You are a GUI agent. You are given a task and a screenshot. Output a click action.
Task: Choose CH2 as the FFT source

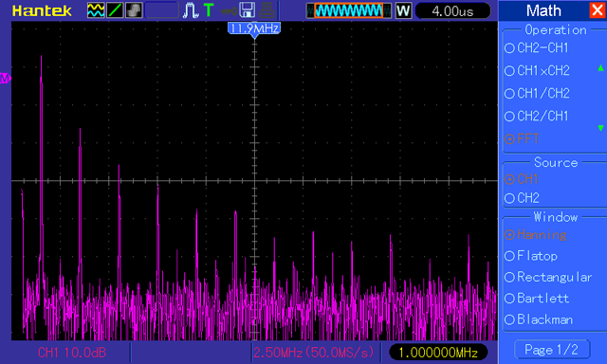click(x=523, y=198)
